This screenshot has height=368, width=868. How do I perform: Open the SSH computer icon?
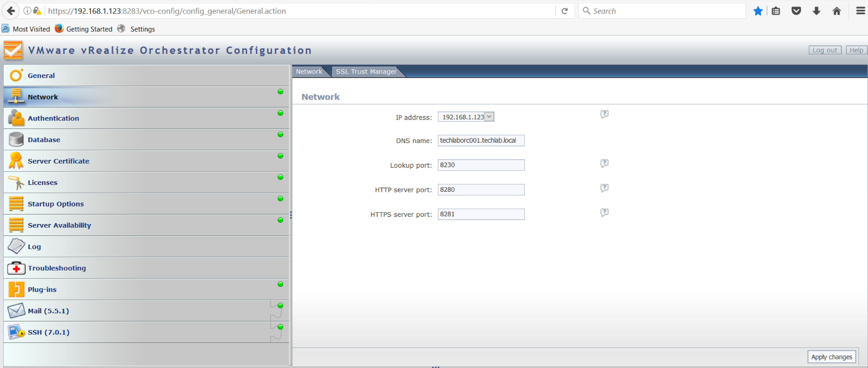(16, 332)
